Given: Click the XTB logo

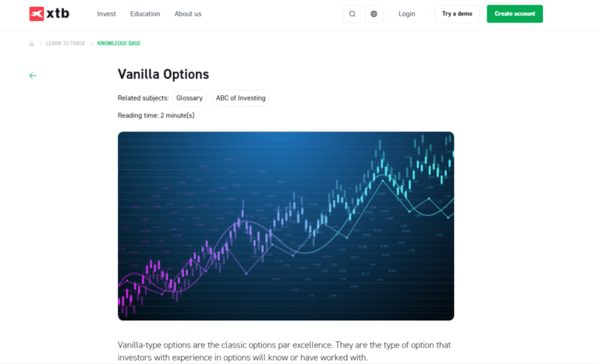Looking at the screenshot, I should tap(48, 13).
